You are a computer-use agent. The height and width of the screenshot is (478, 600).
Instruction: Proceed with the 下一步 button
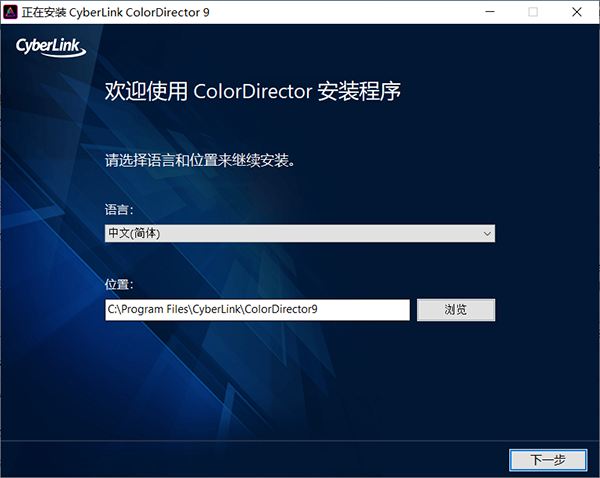pyautogui.click(x=547, y=459)
